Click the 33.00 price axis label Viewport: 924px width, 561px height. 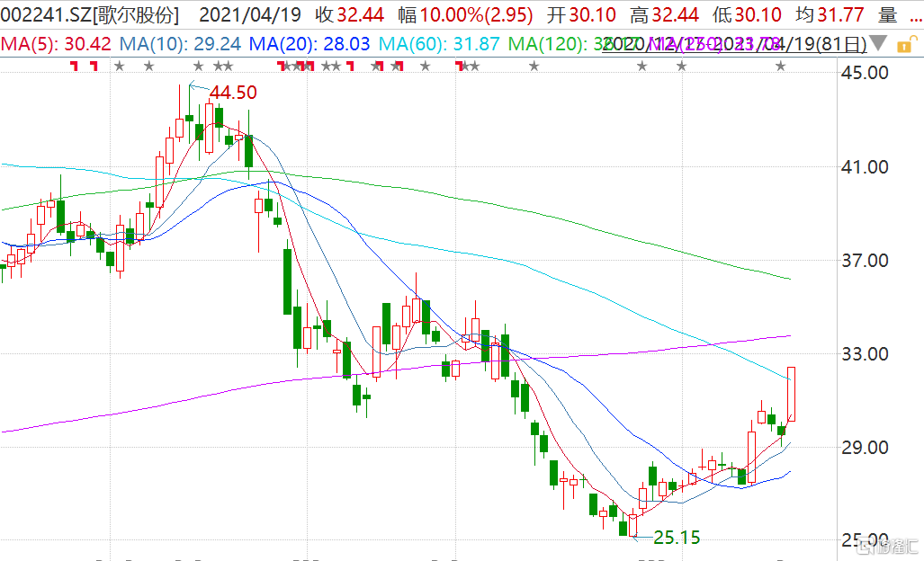coord(865,354)
